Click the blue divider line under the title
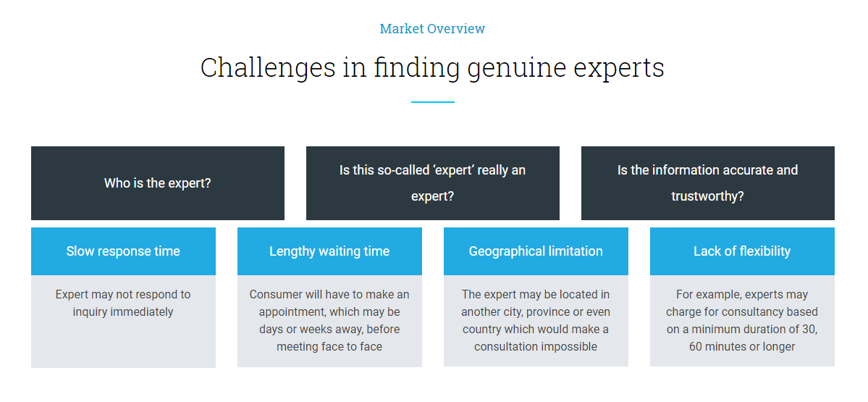 tap(433, 102)
